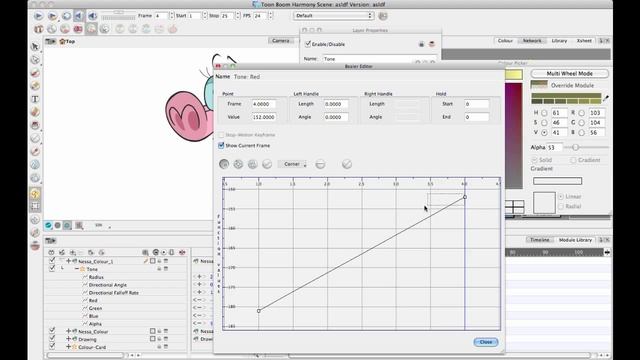640x360 pixels.
Task: Click the fourth round icon in Bezier Editor toolbar
Action: [267, 164]
